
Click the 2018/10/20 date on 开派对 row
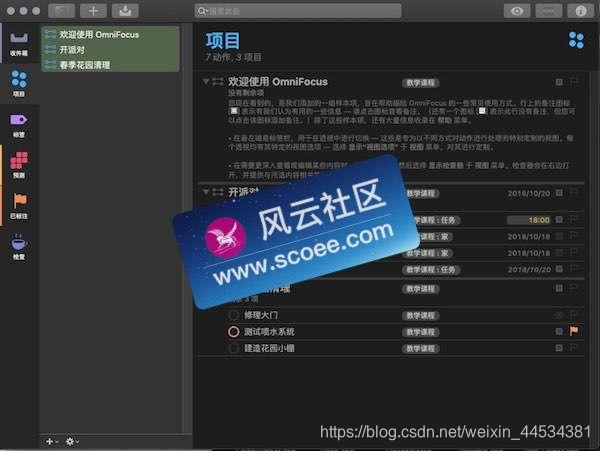click(529, 194)
